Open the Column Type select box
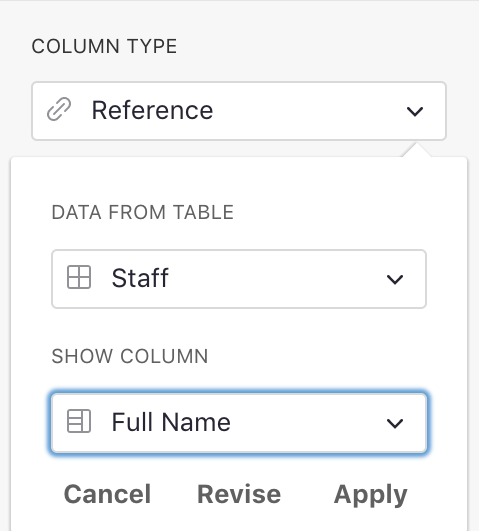 [x=239, y=111]
